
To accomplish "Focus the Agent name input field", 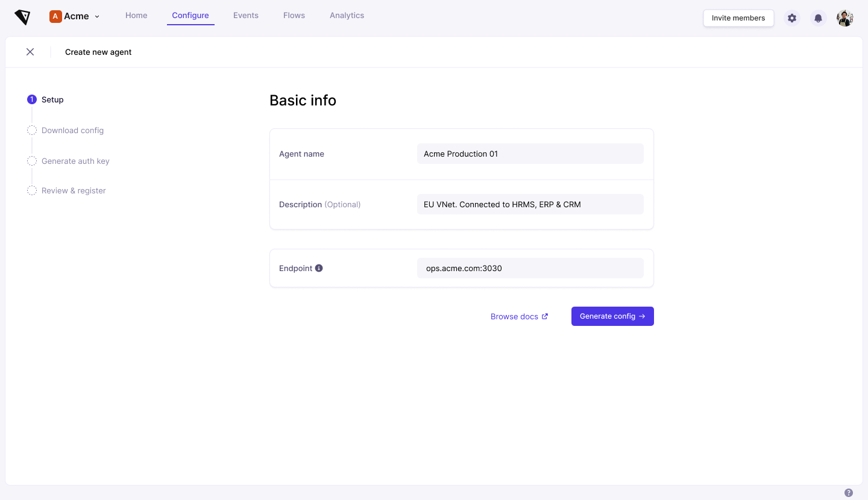I will click(530, 154).
